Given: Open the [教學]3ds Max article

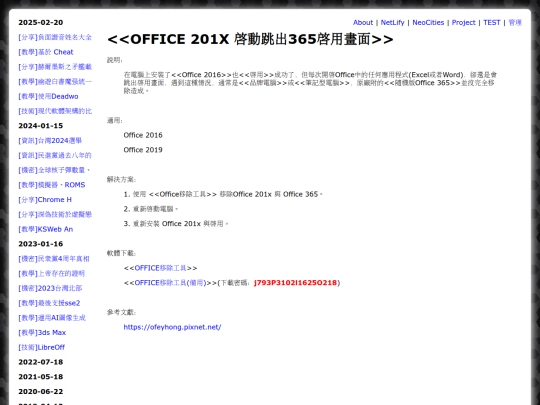Looking at the screenshot, I should tap(42, 333).
